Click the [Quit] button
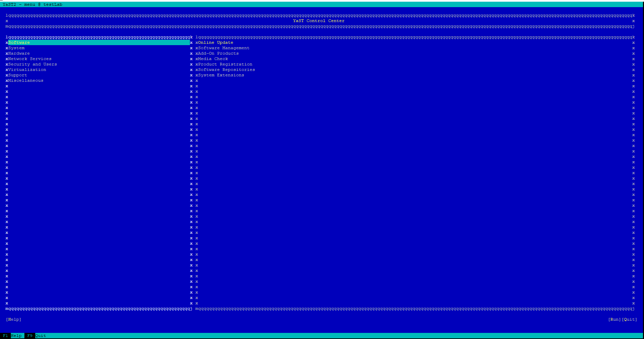644x339 pixels. pos(629,320)
